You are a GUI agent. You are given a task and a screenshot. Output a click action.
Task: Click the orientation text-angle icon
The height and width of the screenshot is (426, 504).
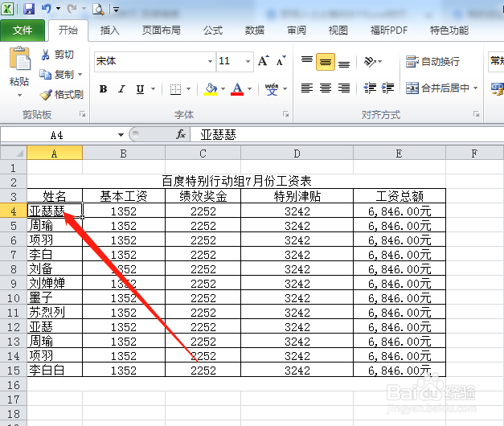(370, 61)
